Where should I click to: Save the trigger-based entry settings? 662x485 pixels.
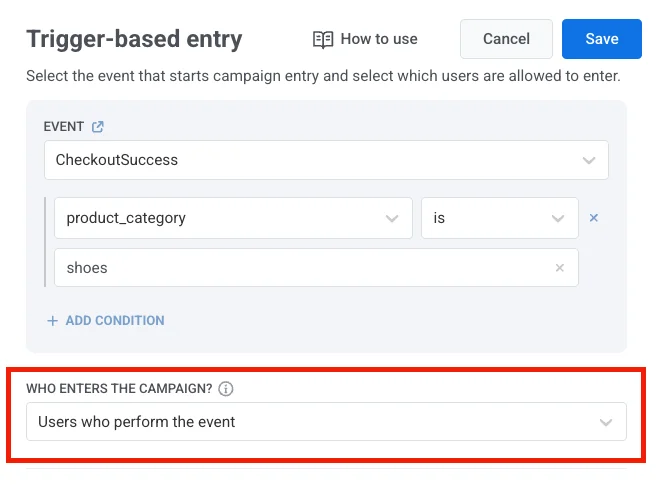click(x=601, y=39)
